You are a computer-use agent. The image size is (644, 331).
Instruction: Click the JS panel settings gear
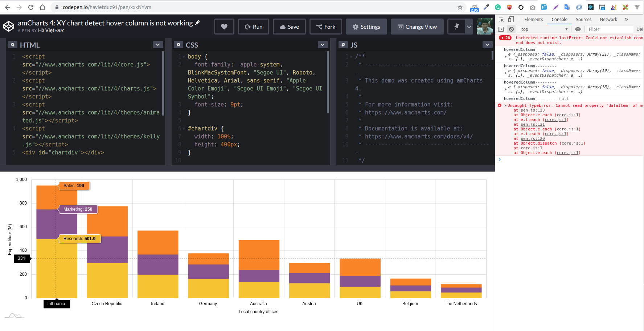pos(343,44)
